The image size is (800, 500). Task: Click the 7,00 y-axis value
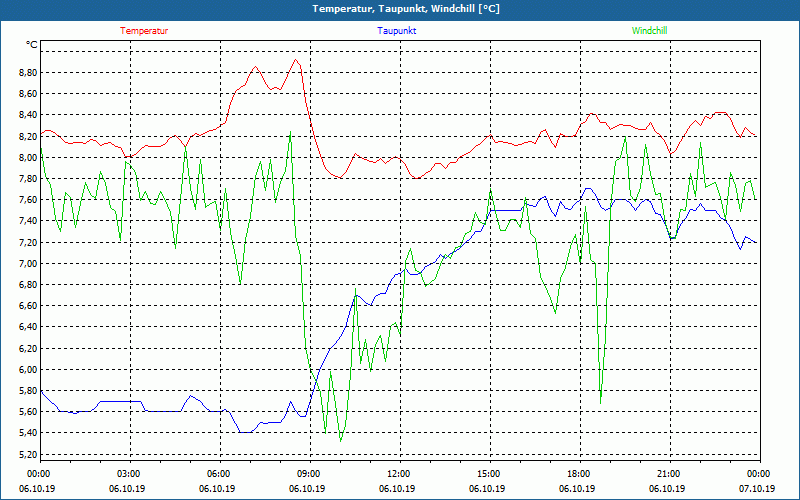coord(28,263)
